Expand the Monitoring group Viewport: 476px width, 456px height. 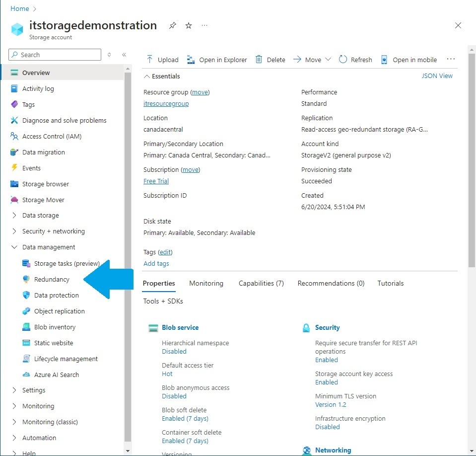[x=14, y=406]
